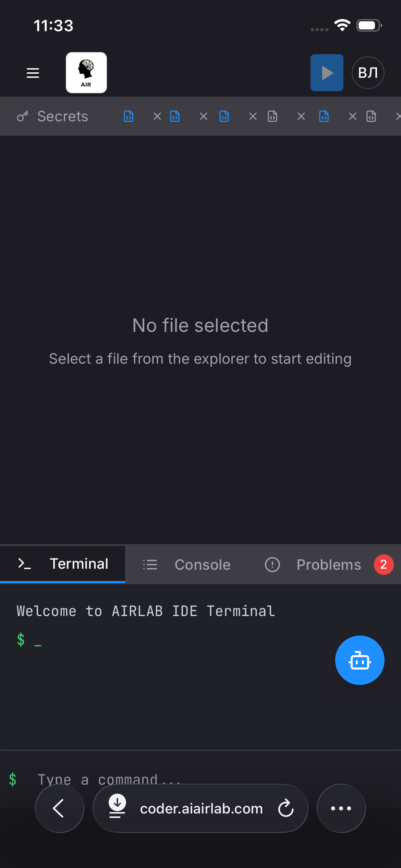401x868 pixels.
Task: Switch to the Terminal tab
Action: [x=63, y=564]
